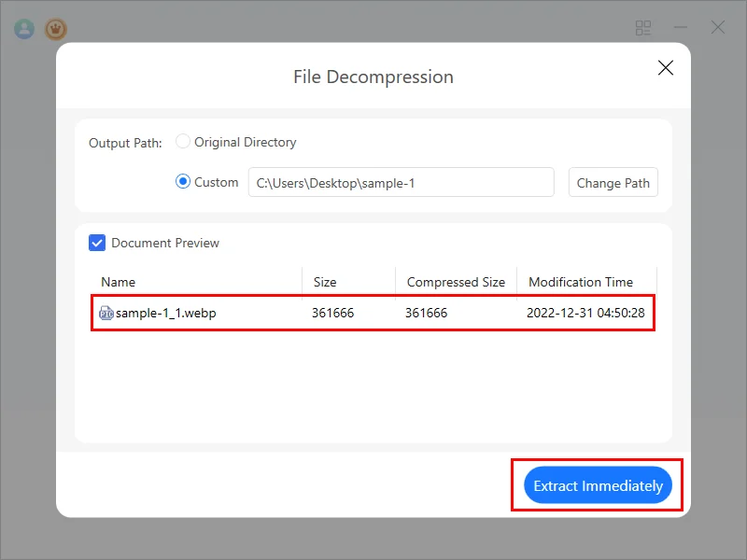This screenshot has width=747, height=560.
Task: Select the Original Directory radio option
Action: pyautogui.click(x=183, y=142)
